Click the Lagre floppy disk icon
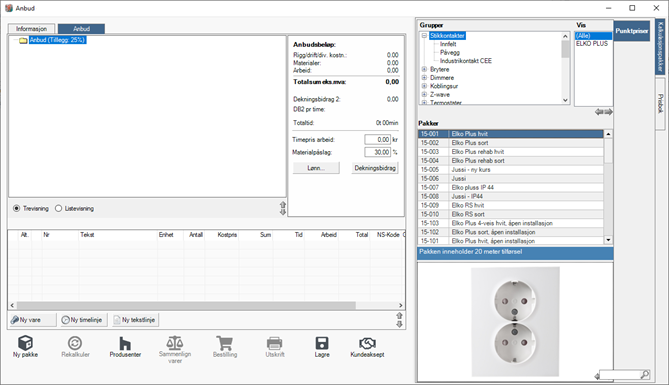Image resolution: width=669 pixels, height=385 pixels. (x=322, y=343)
